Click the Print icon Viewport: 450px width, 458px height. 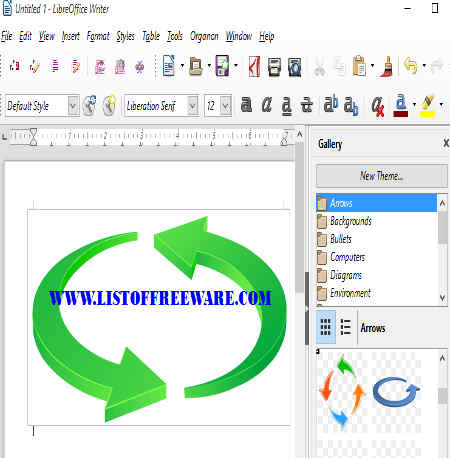click(x=274, y=67)
